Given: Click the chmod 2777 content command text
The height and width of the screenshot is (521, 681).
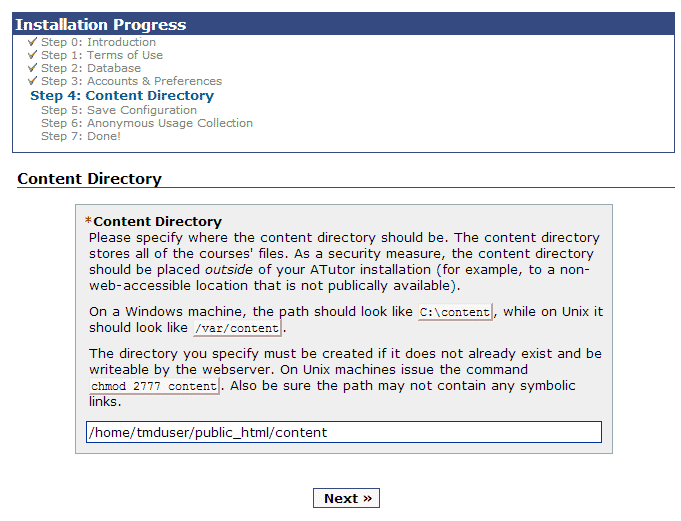Looking at the screenshot, I should [x=154, y=386].
